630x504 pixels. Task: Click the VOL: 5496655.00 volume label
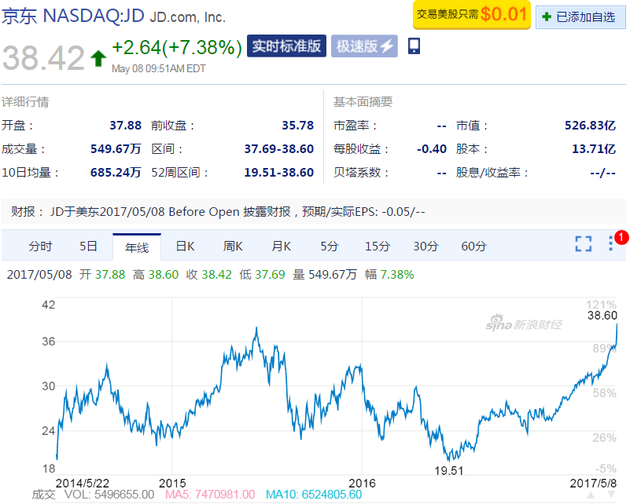pyautogui.click(x=109, y=494)
